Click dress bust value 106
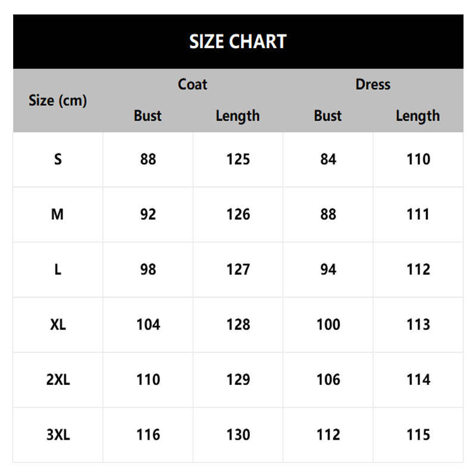The height and width of the screenshot is (476, 476). 328,380
